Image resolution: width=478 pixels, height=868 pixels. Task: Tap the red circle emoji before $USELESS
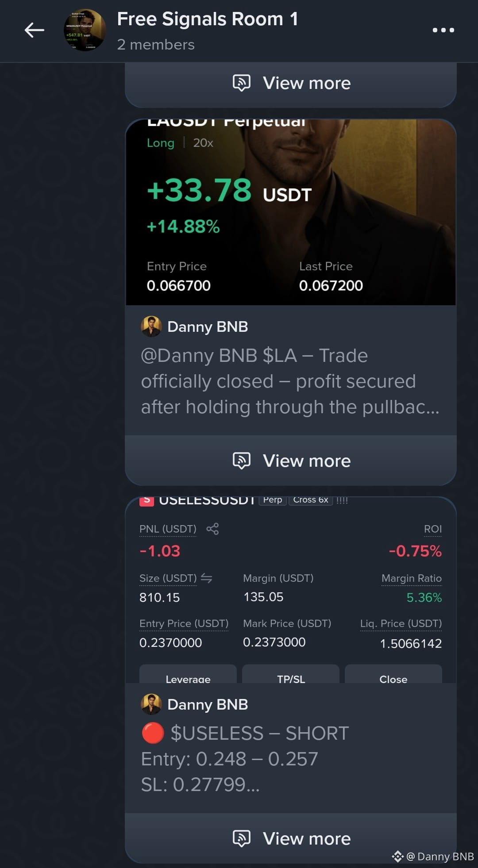coord(153,733)
